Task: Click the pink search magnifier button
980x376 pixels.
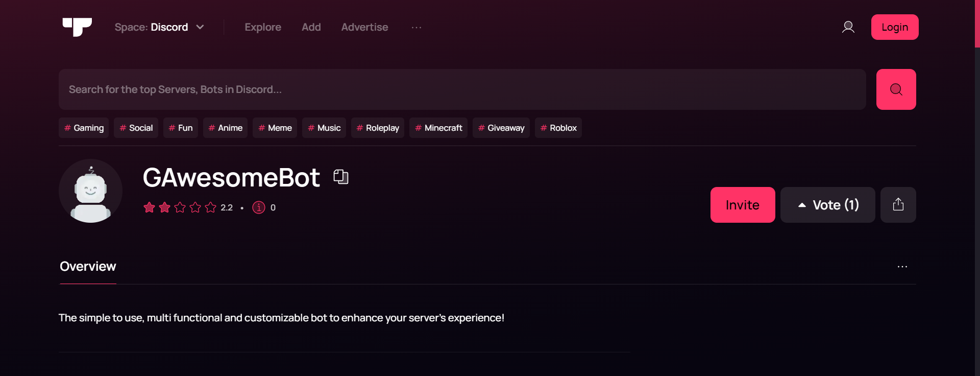Action: 896,89
